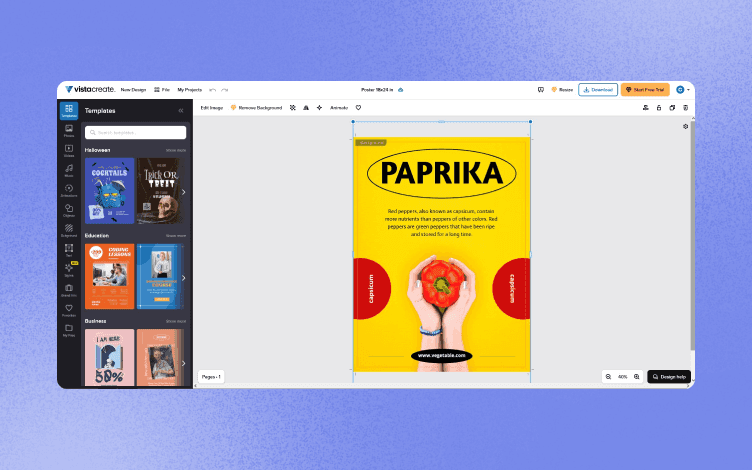Select the blue course Education template
This screenshot has height=470, width=752.
pos(160,276)
